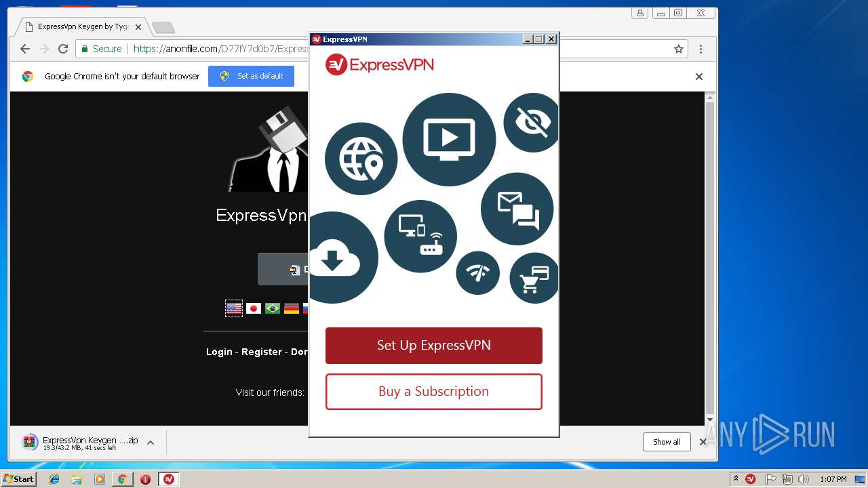The width and height of the screenshot is (868, 488).
Task: Select the streaming video screen icon
Action: [449, 140]
